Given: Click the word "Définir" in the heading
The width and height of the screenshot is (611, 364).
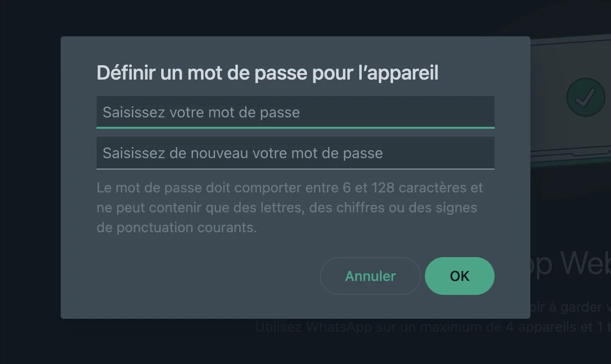Looking at the screenshot, I should click(x=126, y=73).
